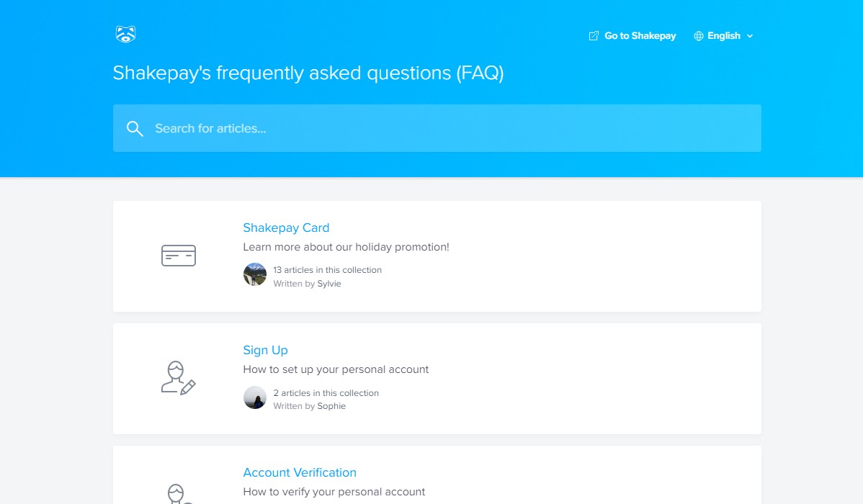
Task: Click "13 articles in this collection" text
Action: pos(327,270)
